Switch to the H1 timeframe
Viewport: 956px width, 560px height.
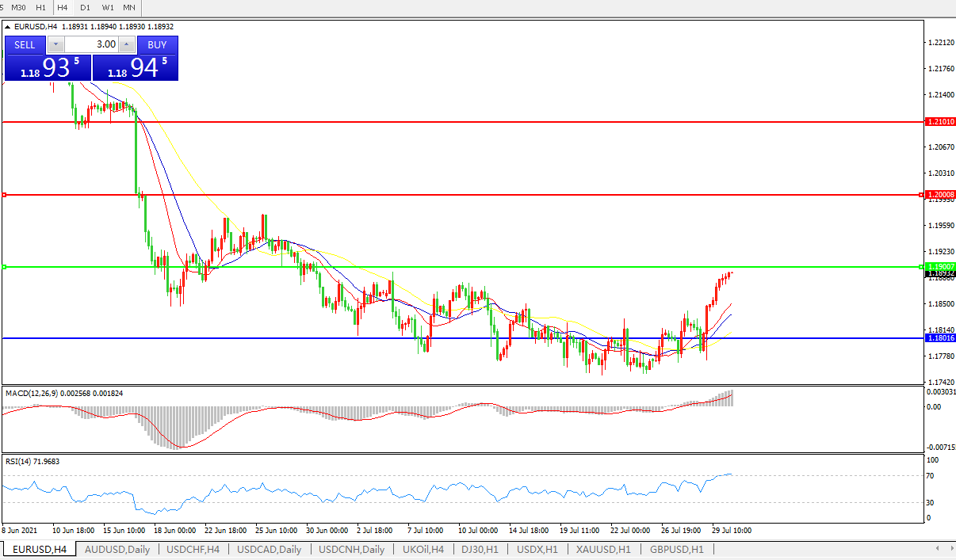pyautogui.click(x=40, y=7)
